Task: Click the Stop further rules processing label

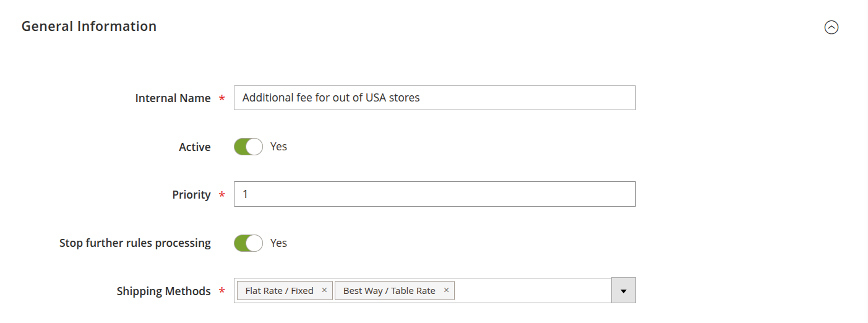Action: (135, 243)
